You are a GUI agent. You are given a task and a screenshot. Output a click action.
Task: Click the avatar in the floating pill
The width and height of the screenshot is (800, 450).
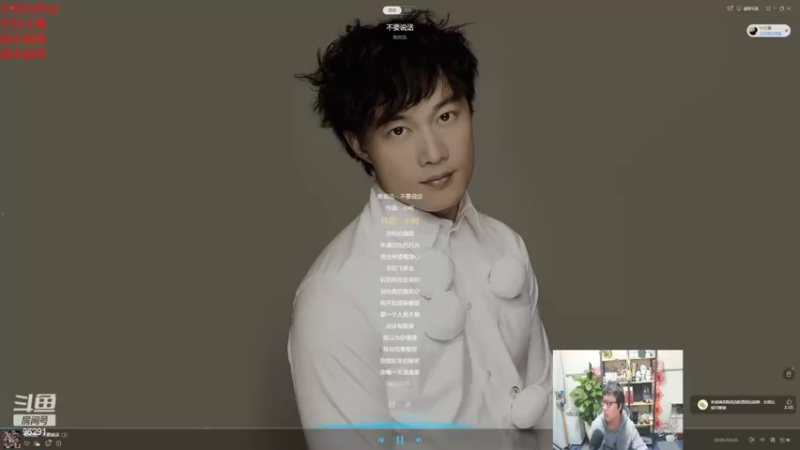pyautogui.click(x=753, y=31)
